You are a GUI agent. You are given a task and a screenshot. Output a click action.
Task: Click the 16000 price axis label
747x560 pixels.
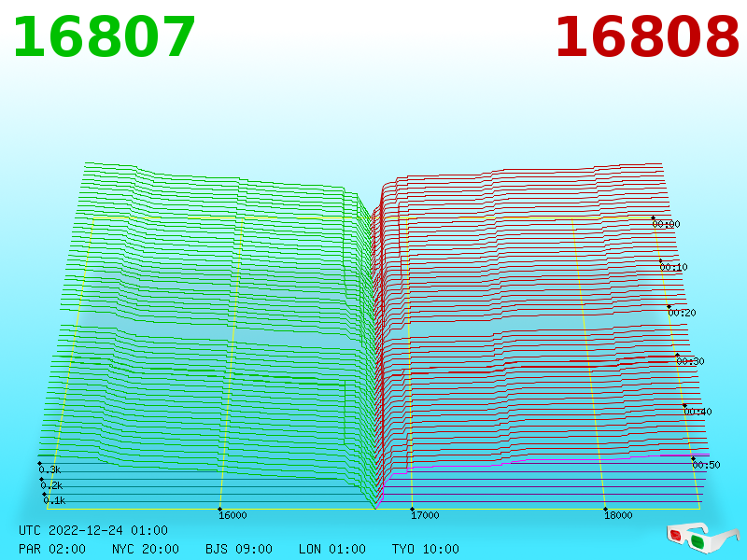233,515
